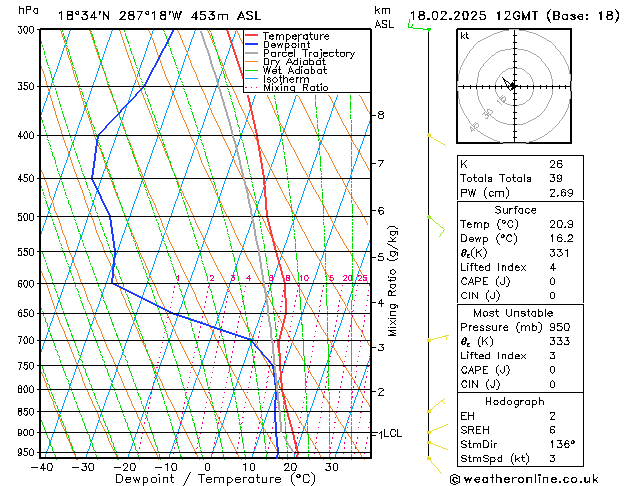The width and height of the screenshot is (629, 486).
Task: Click the 850 pressure level label
Action: pos(28,411)
